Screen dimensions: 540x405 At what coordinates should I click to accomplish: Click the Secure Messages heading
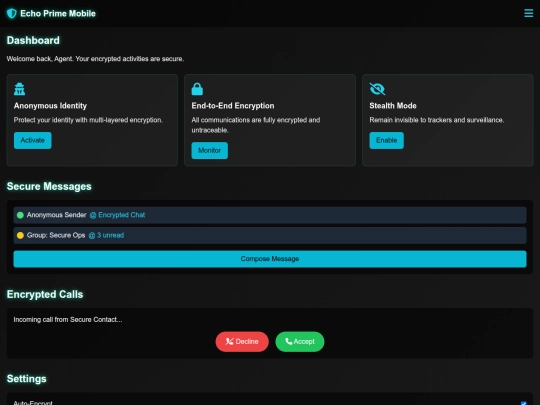pos(49,186)
